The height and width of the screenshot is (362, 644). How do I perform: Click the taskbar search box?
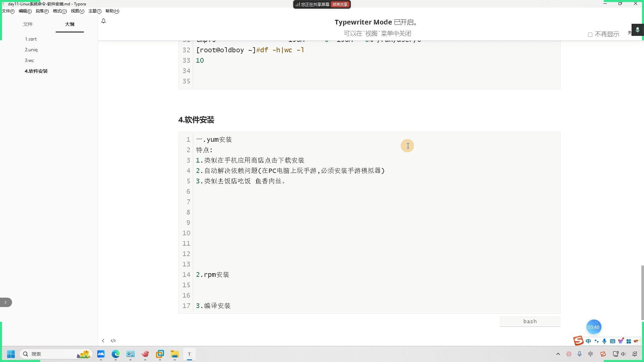click(56, 354)
